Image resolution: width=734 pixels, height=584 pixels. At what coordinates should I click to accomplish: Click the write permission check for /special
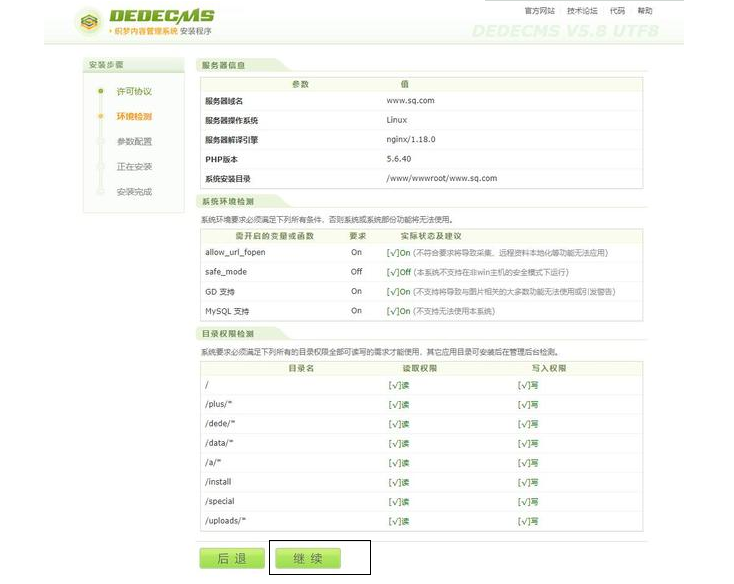528,502
